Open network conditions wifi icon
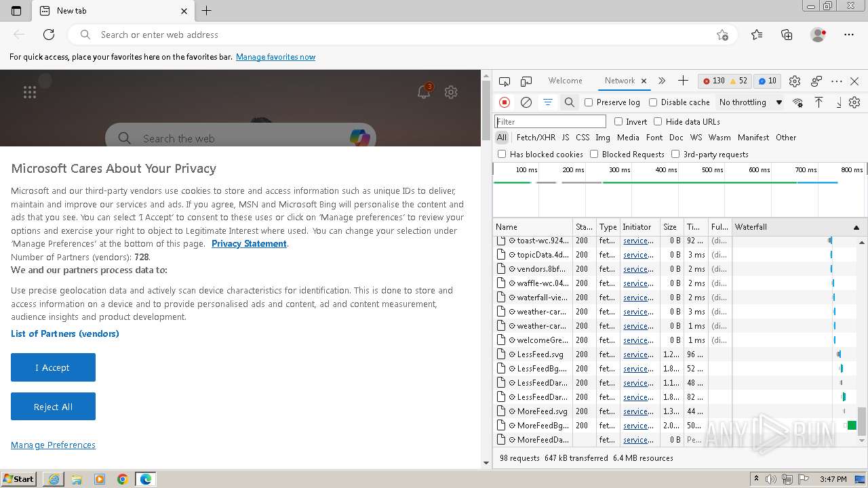Viewport: 868px width, 488px height. tap(798, 102)
